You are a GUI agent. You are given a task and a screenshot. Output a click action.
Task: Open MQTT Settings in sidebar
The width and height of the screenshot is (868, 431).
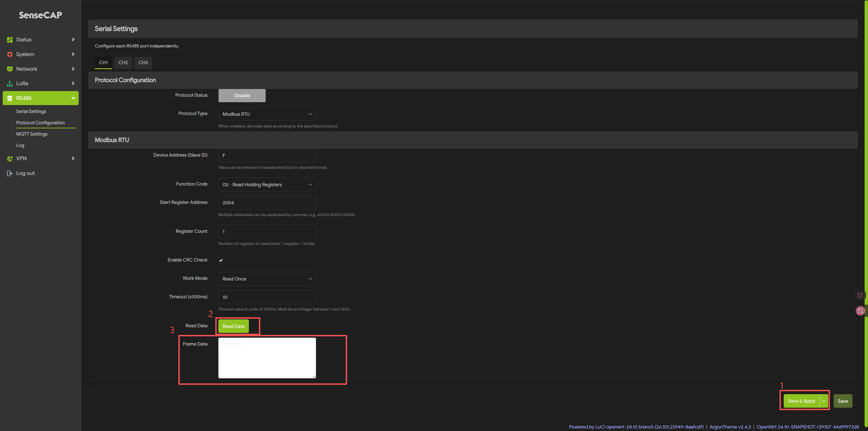[x=32, y=134]
